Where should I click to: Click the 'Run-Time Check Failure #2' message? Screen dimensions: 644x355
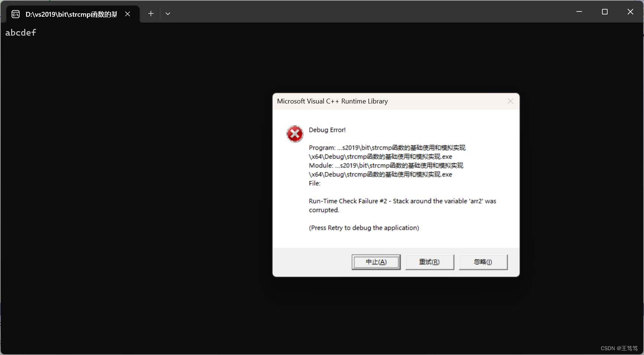point(402,206)
